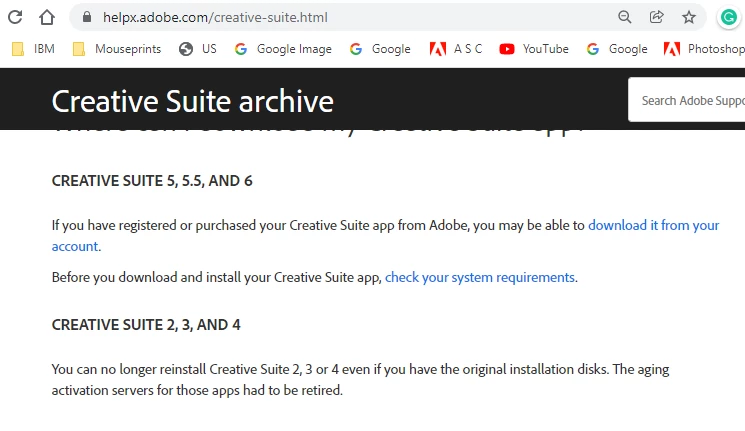Open the zoom magnifier icon in address bar
This screenshot has width=745, height=431.
625,17
